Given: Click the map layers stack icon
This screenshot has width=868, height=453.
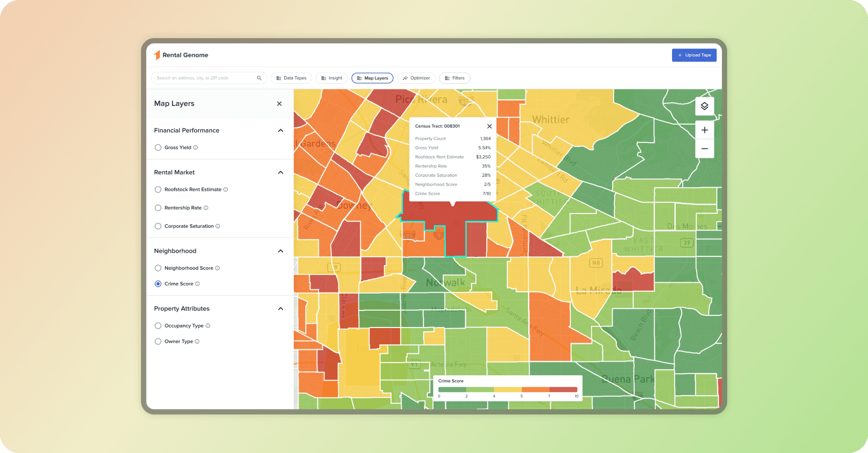Looking at the screenshot, I should [704, 106].
